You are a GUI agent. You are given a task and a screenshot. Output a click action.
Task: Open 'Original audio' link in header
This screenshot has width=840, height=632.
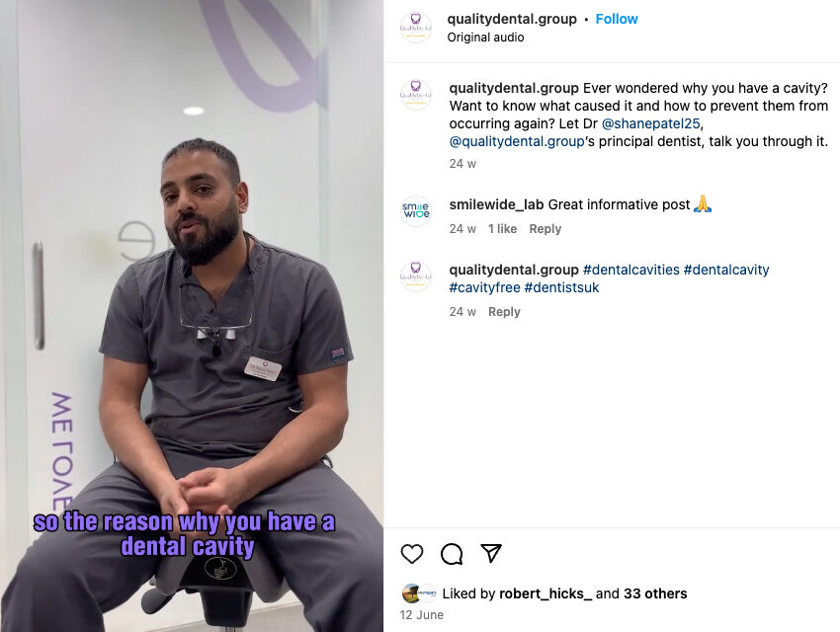(485, 38)
